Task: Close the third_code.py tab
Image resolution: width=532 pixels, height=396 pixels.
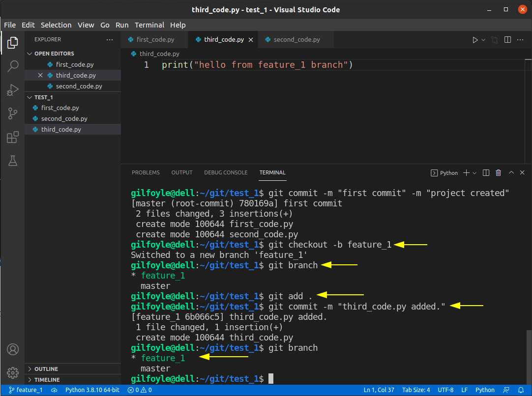Action: [x=251, y=40]
